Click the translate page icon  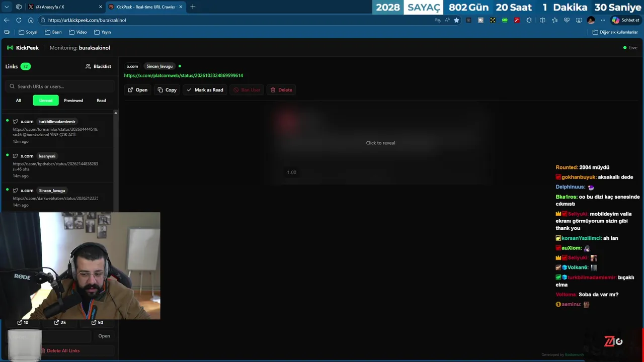click(x=438, y=20)
